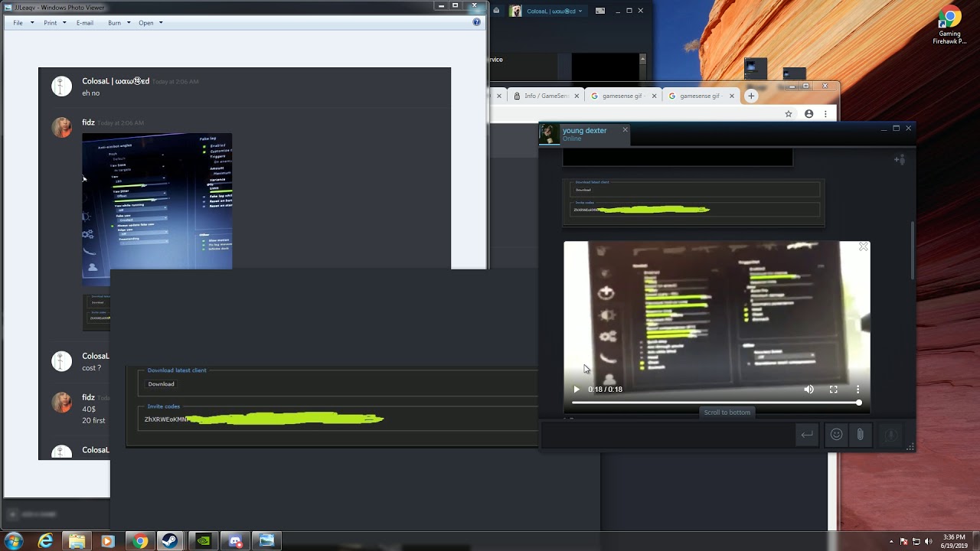Open ColosaL account dropdown in Steam
Viewport: 980px width, 551px height.
tap(554, 11)
